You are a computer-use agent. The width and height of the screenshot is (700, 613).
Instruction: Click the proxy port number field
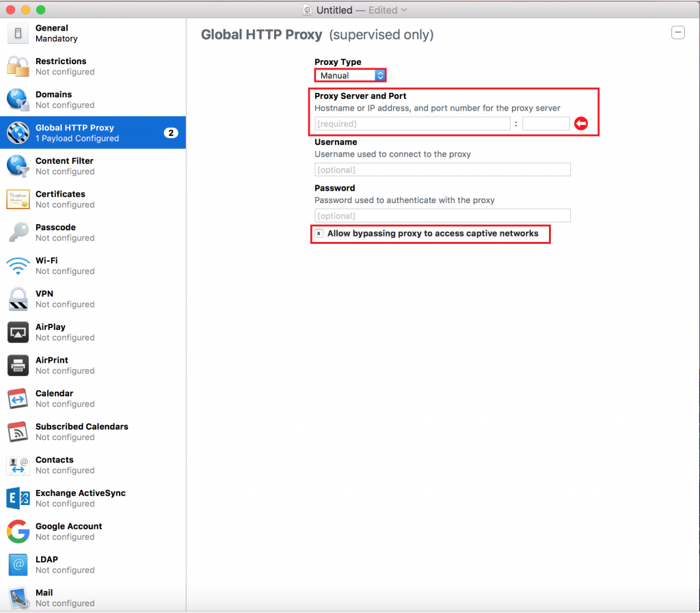click(x=546, y=124)
